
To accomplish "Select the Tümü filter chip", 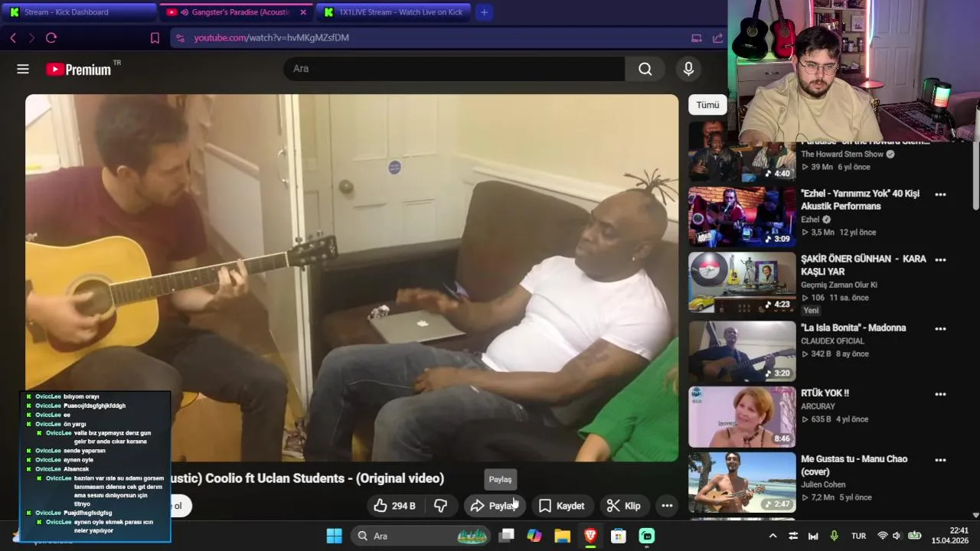I will 707,105.
